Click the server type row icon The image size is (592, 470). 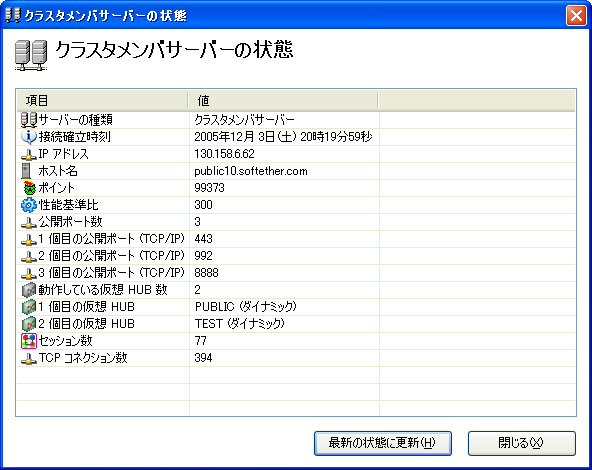point(29,120)
